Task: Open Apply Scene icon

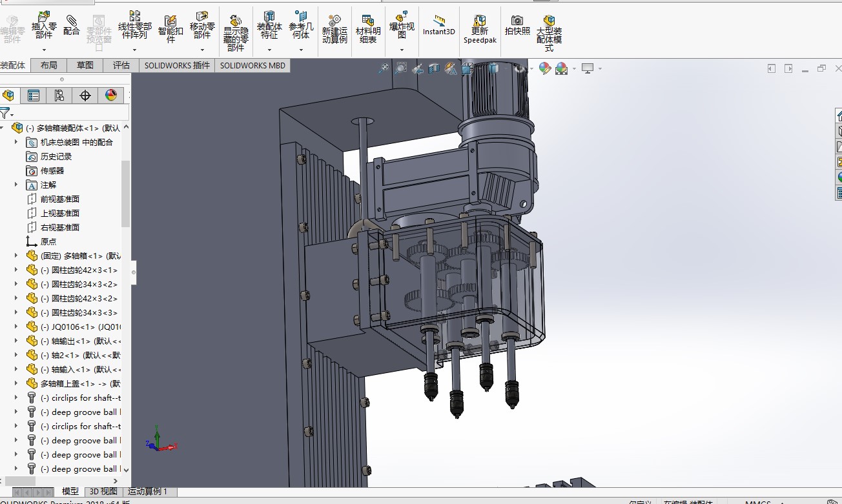Action: [x=561, y=68]
